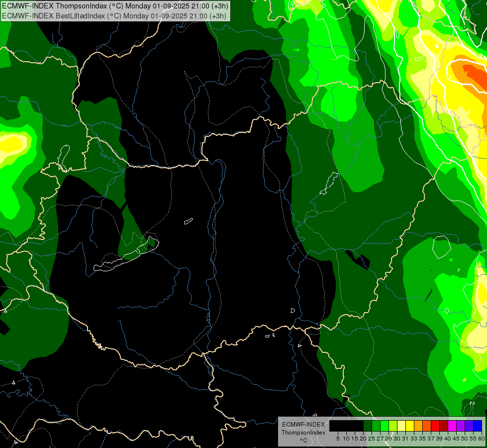
Task: Click the legend tick value 30
Action: [x=397, y=439]
